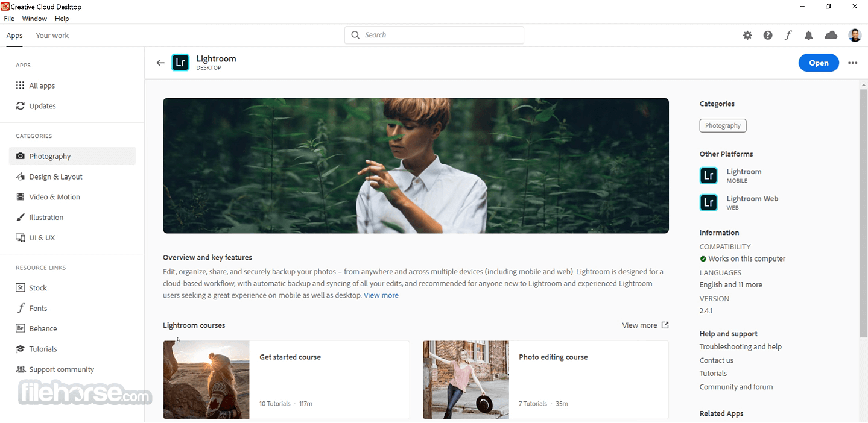Click the version number 2.4.1
The height and width of the screenshot is (423, 868).
[x=706, y=311]
